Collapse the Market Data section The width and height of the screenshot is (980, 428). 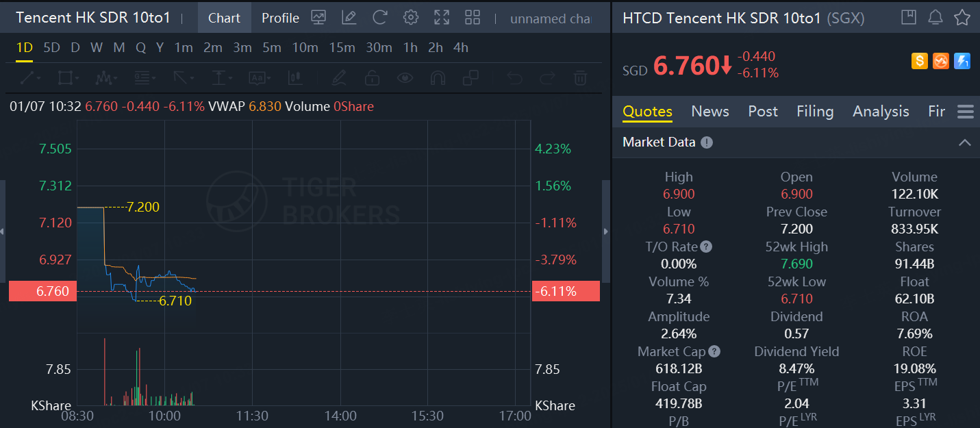pyautogui.click(x=965, y=142)
